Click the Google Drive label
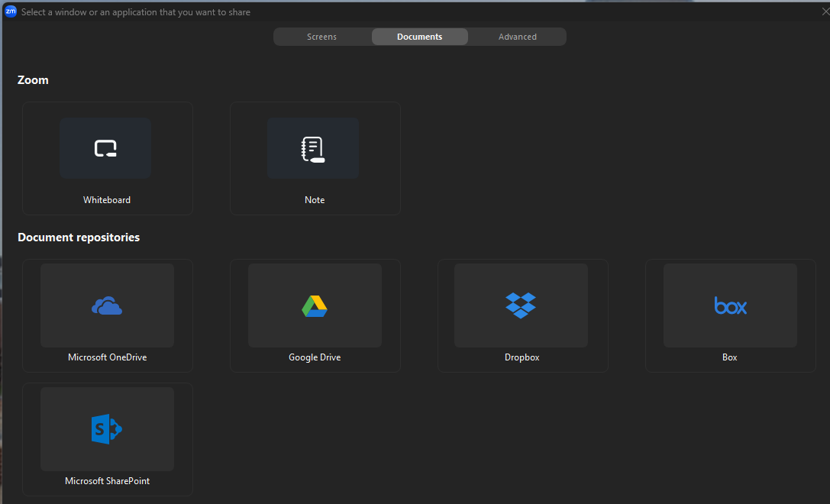The image size is (830, 504). (315, 357)
